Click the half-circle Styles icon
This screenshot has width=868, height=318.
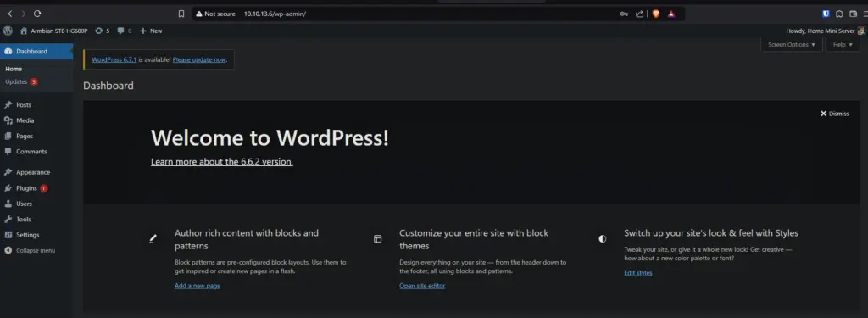603,239
